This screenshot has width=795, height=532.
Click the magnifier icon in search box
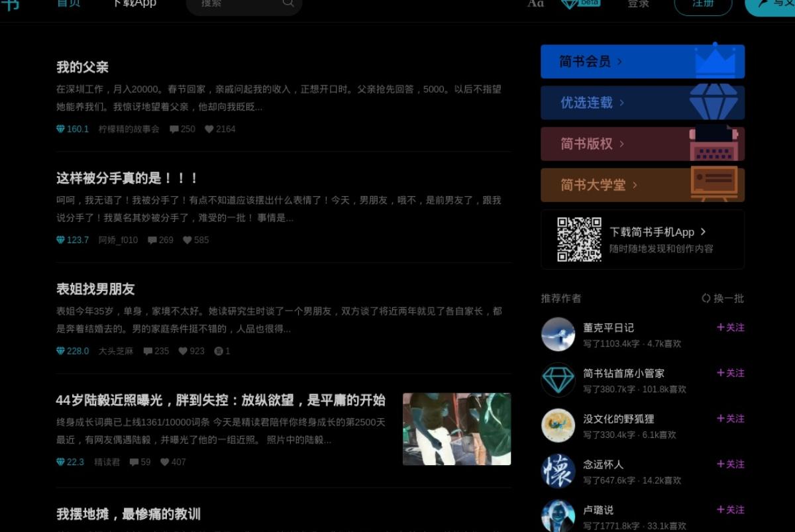(288, 3)
